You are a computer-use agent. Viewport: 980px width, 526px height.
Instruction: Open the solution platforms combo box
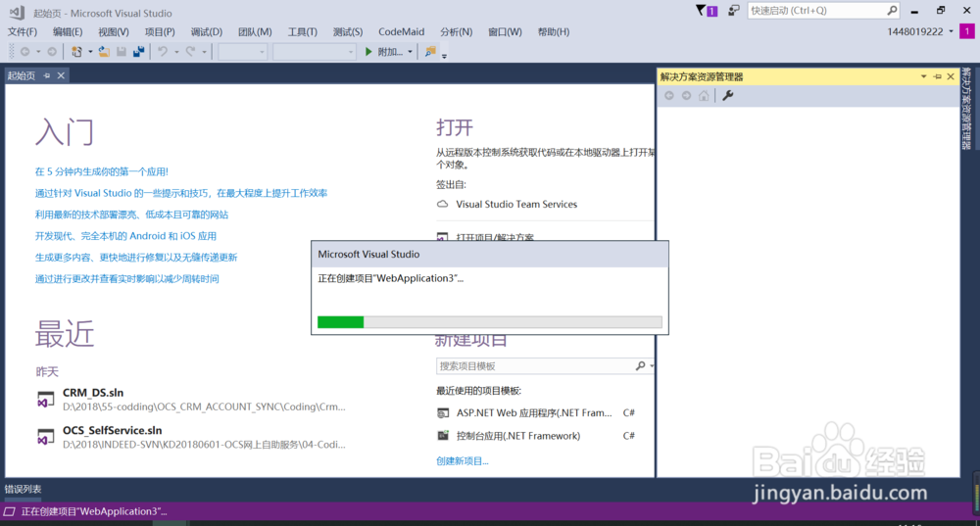[x=315, y=52]
